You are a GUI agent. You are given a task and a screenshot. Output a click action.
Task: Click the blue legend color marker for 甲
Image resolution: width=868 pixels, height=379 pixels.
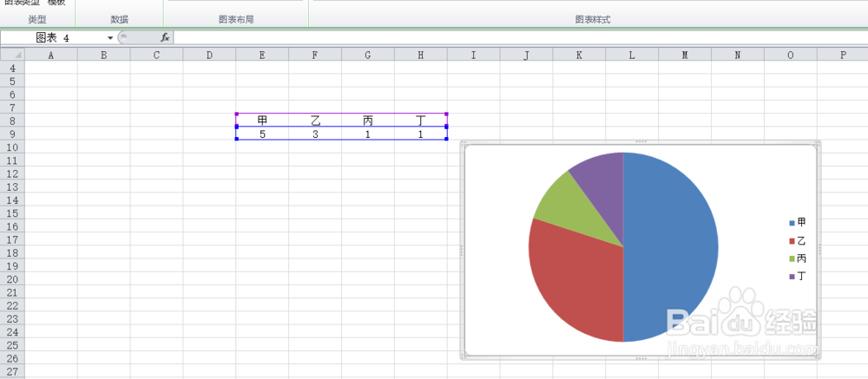tap(792, 223)
